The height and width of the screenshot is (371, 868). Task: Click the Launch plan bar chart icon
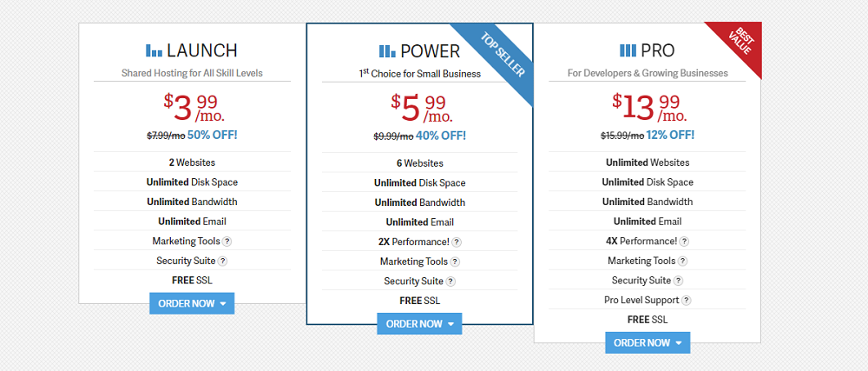click(x=154, y=50)
